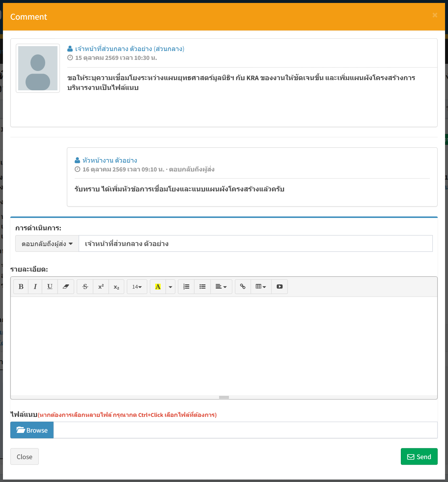This screenshot has width=448, height=482.
Task: Click the recipient field เจ้าหน้าที่ส่วนกลาง ตัวอย่าง
Action: click(x=256, y=243)
